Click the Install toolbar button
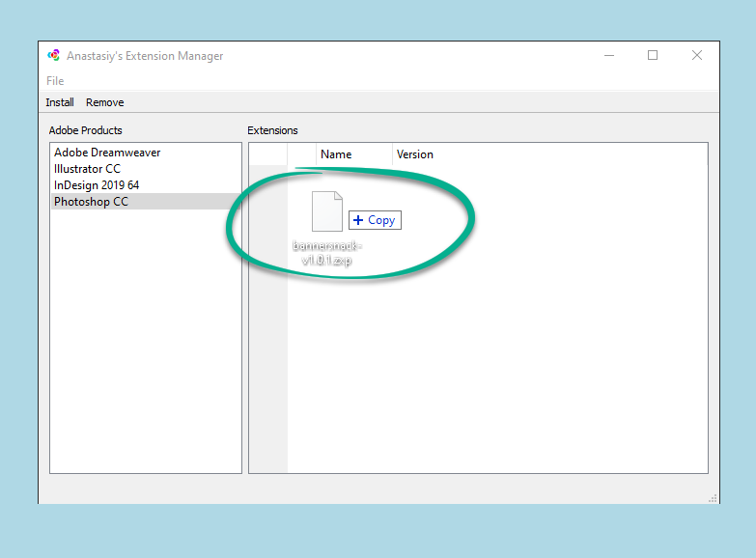The image size is (756, 558). pyautogui.click(x=60, y=102)
